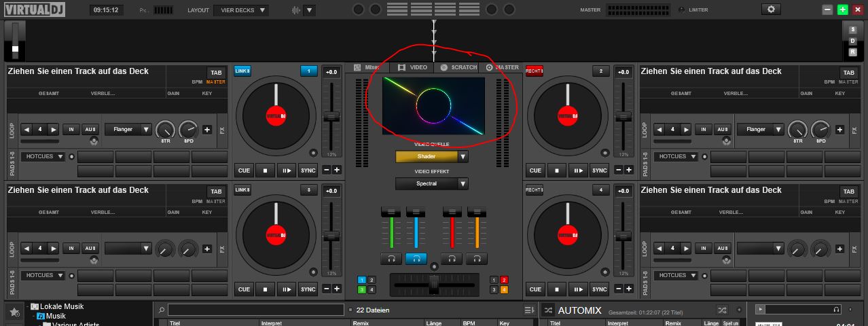Stop playback on deck 1
868x326 pixels.
click(x=265, y=170)
